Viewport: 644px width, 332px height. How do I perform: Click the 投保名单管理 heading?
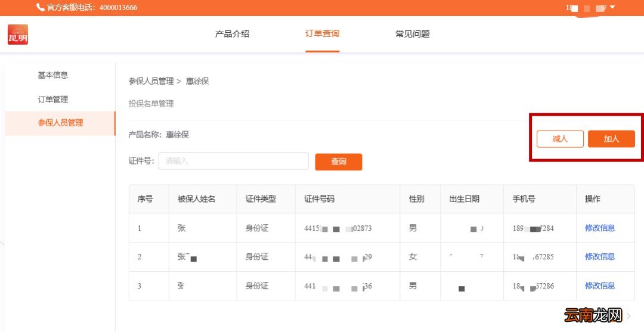[x=151, y=104]
